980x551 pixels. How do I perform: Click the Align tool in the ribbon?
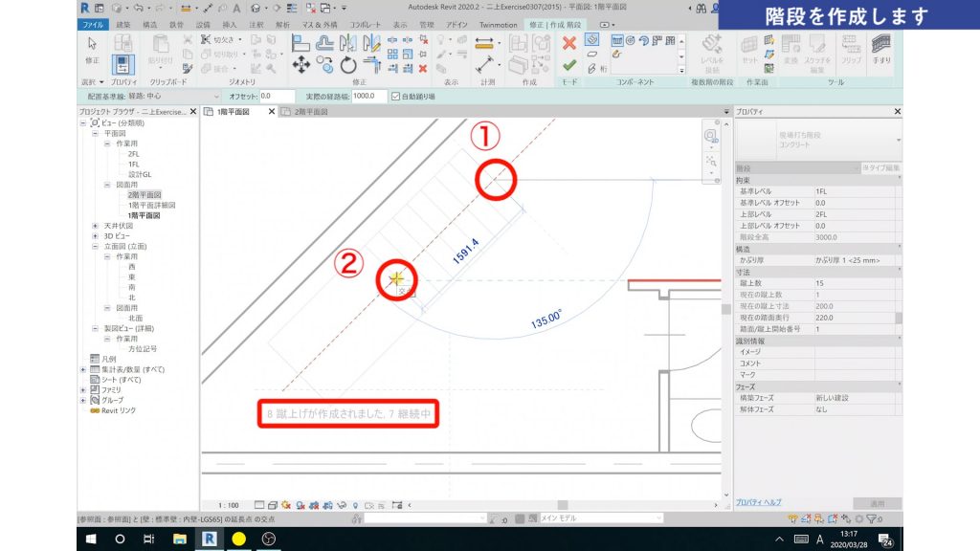pyautogui.click(x=301, y=43)
